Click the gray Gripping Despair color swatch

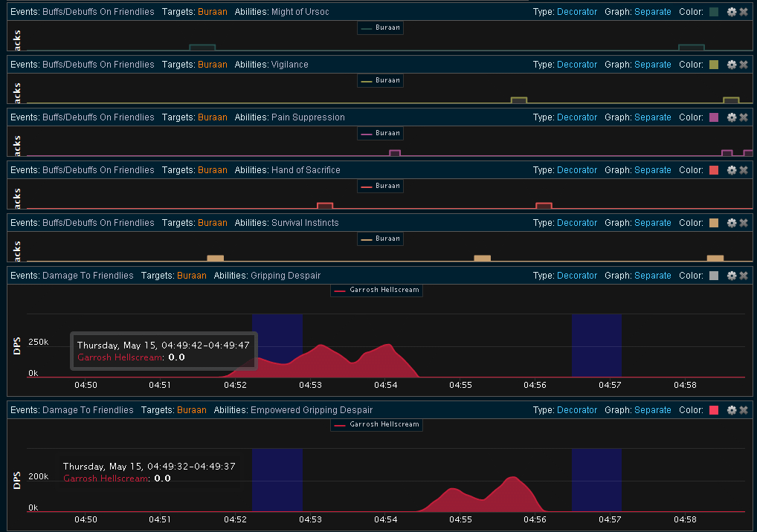pos(714,276)
